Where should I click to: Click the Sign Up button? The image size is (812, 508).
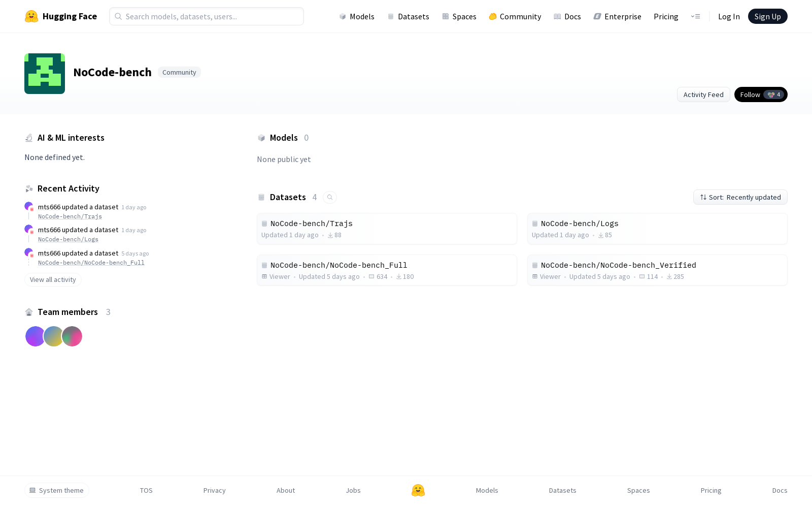[768, 16]
